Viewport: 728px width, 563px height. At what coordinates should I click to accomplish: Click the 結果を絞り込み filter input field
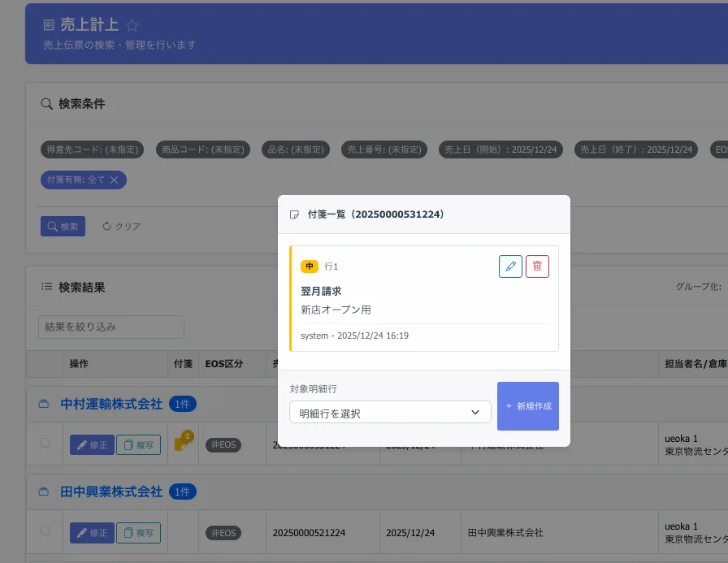(111, 327)
